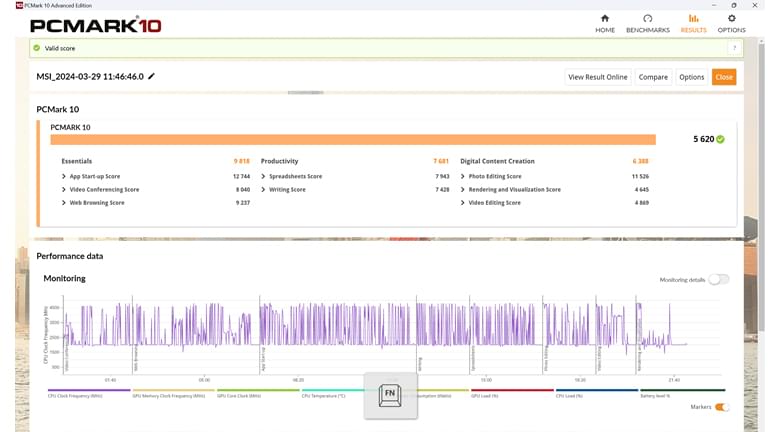Click the Digital Content Creation score 6 388
The image size is (780, 432).
click(640, 161)
